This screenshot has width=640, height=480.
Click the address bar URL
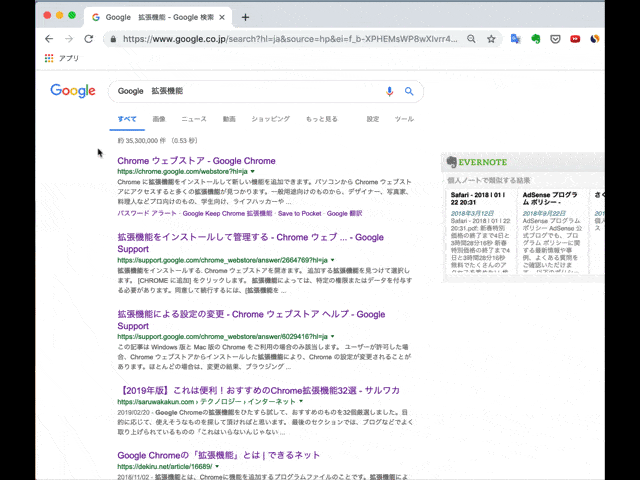pyautogui.click(x=290, y=39)
